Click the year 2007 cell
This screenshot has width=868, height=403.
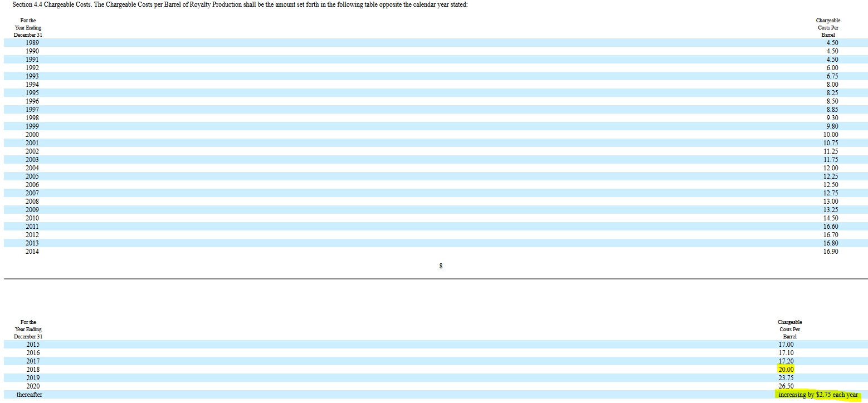tap(32, 193)
